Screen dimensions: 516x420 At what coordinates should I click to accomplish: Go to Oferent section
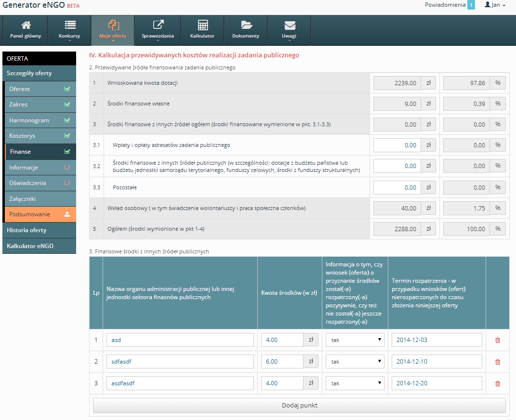pos(40,89)
